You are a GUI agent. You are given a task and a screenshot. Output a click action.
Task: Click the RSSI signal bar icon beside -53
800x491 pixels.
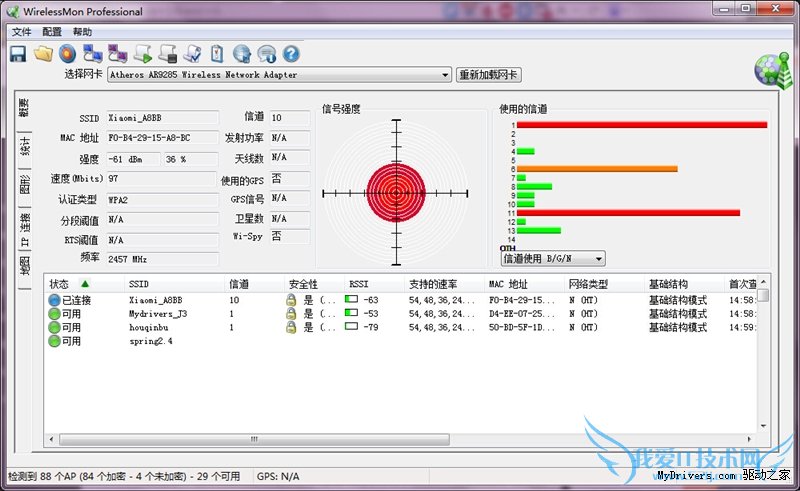tap(351, 313)
